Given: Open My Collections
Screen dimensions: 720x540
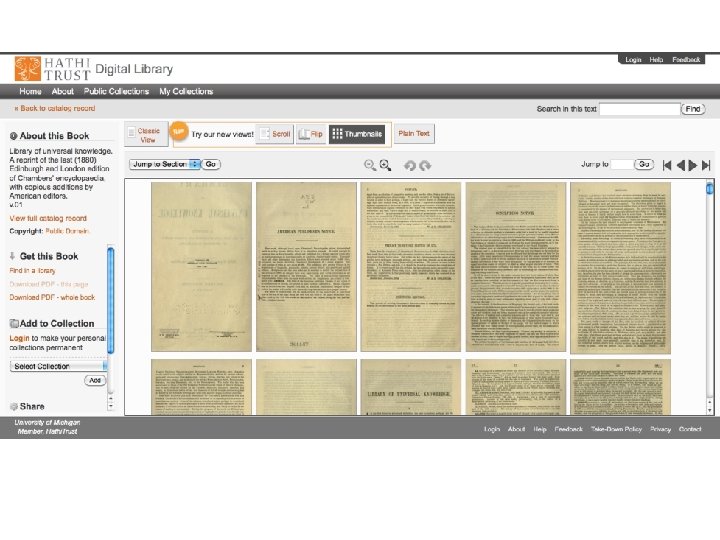Looking at the screenshot, I should [x=186, y=91].
